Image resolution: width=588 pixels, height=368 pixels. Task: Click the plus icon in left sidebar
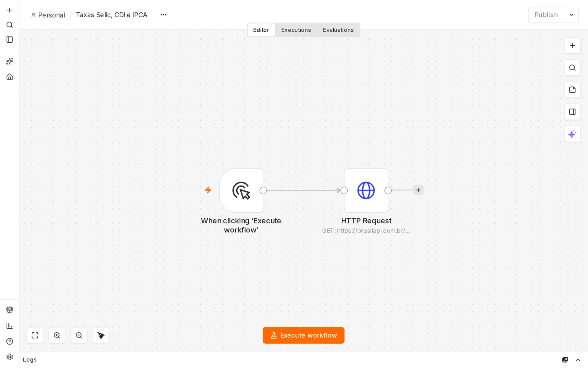[10, 10]
